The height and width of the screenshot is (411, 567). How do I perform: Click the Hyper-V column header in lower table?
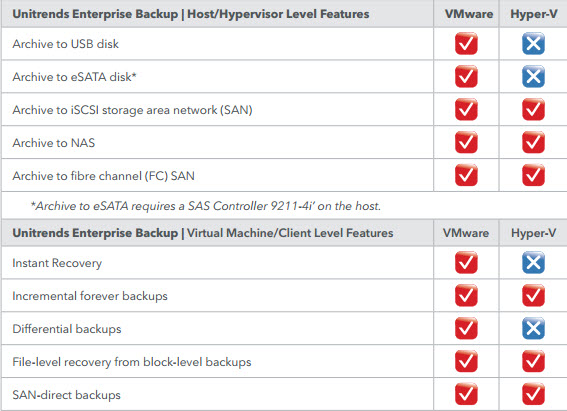(x=533, y=233)
